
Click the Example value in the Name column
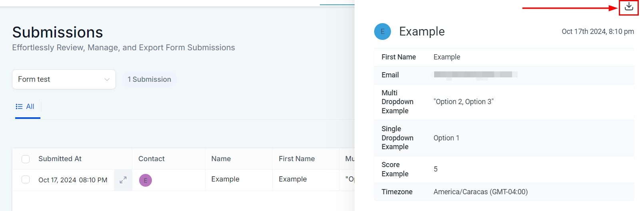225,179
